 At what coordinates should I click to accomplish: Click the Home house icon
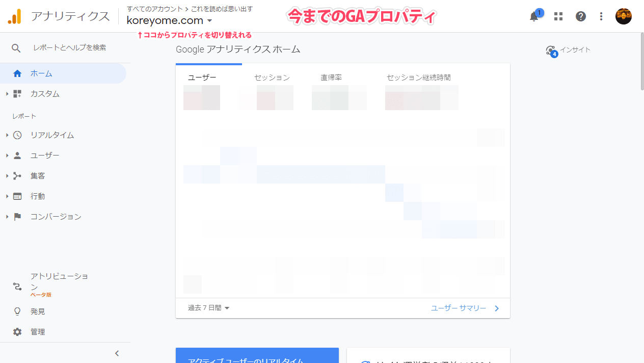[x=17, y=73]
